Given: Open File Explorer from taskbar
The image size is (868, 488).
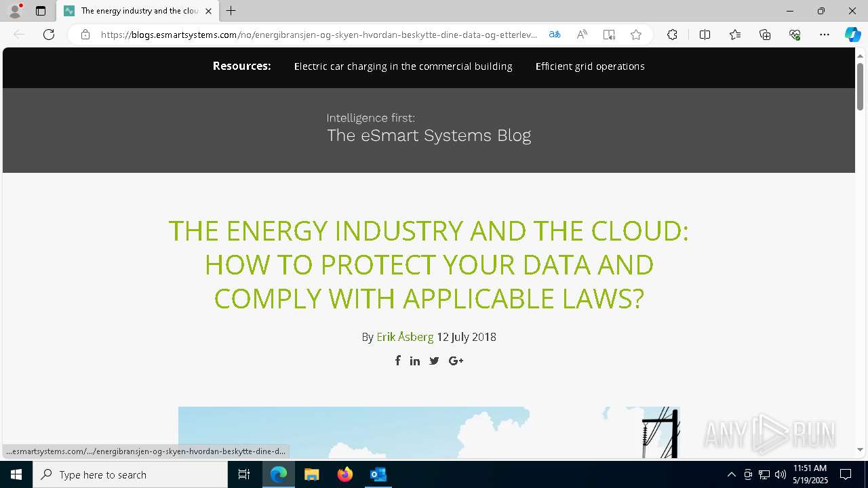Looking at the screenshot, I should click(x=312, y=474).
